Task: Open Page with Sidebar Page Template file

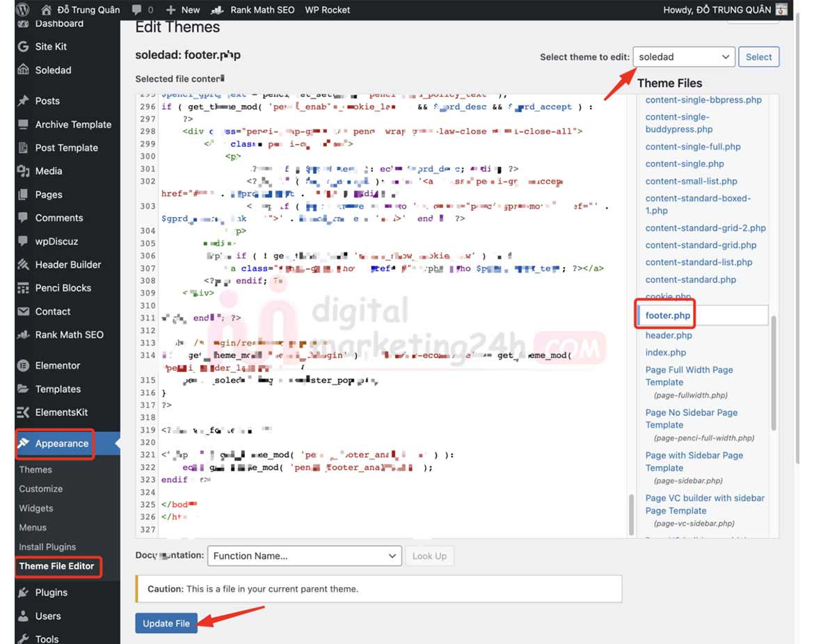Action: click(694, 461)
